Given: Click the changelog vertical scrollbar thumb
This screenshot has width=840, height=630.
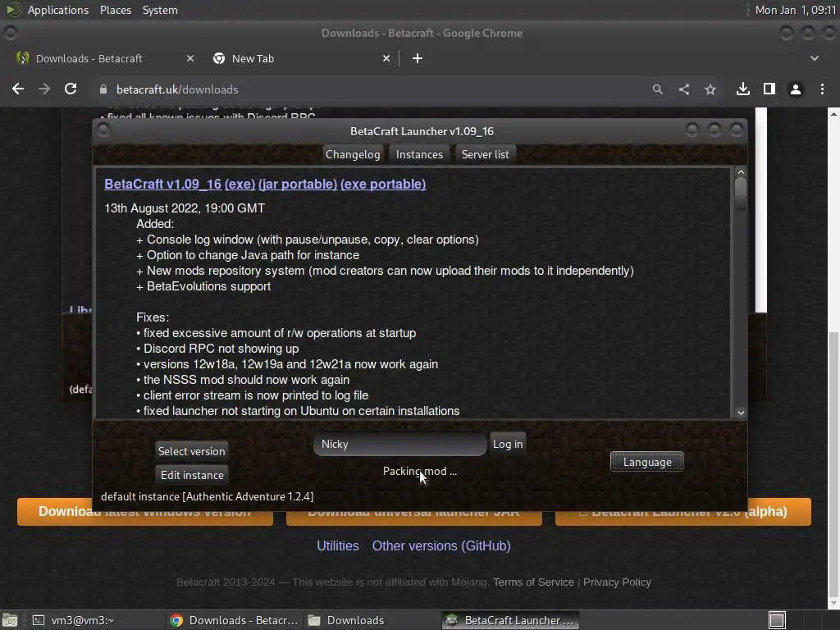Looking at the screenshot, I should pyautogui.click(x=741, y=194).
